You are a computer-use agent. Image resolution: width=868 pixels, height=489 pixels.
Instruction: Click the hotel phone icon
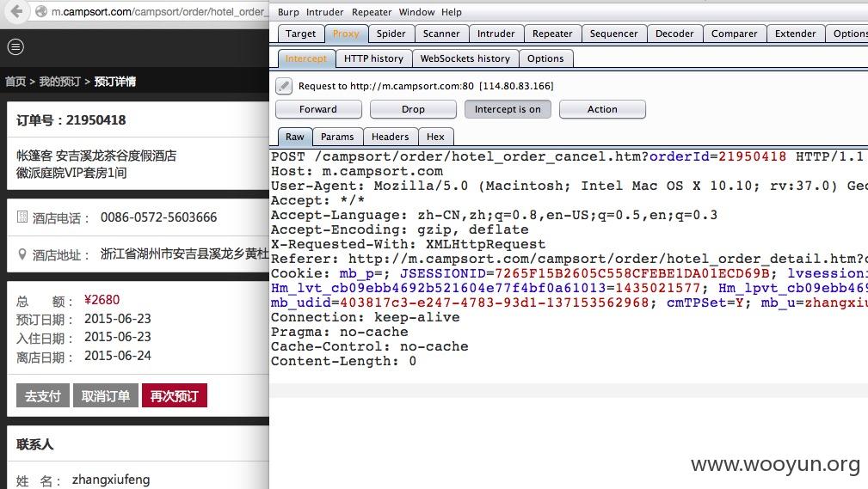pyautogui.click(x=22, y=217)
